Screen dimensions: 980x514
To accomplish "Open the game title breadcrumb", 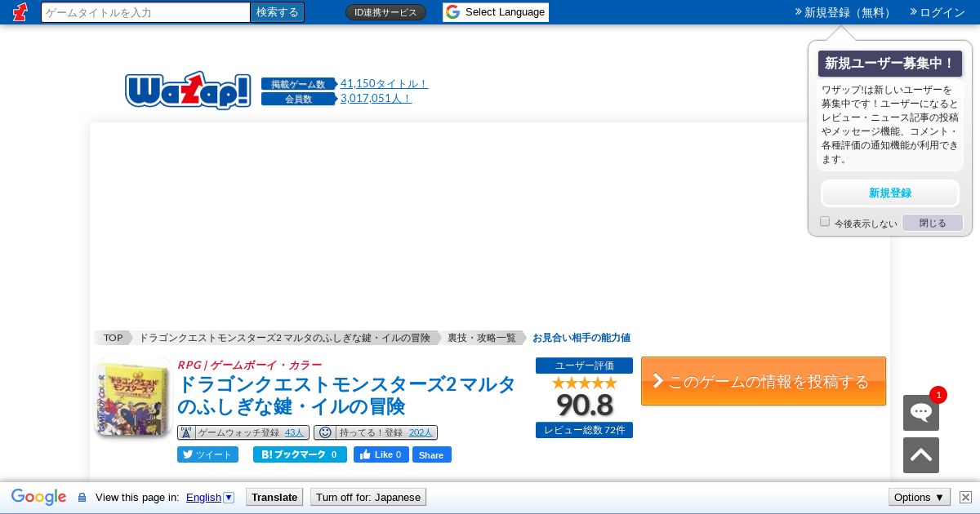I will 284,338.
